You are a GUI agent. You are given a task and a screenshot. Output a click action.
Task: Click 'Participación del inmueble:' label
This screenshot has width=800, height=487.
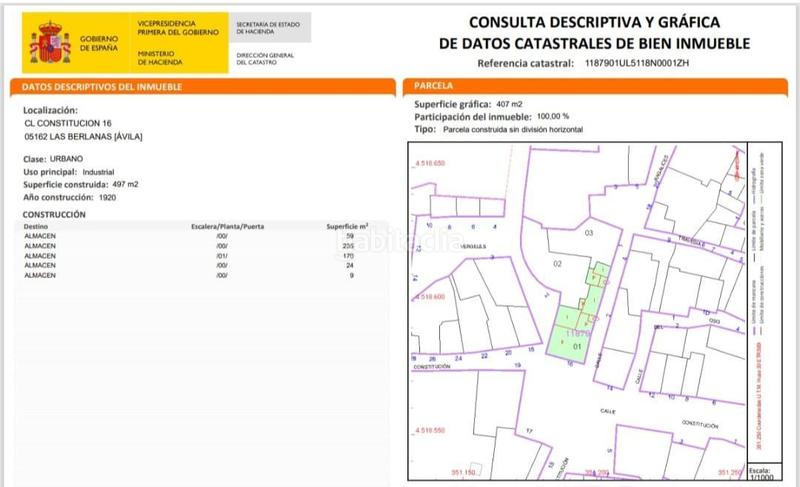(x=473, y=117)
